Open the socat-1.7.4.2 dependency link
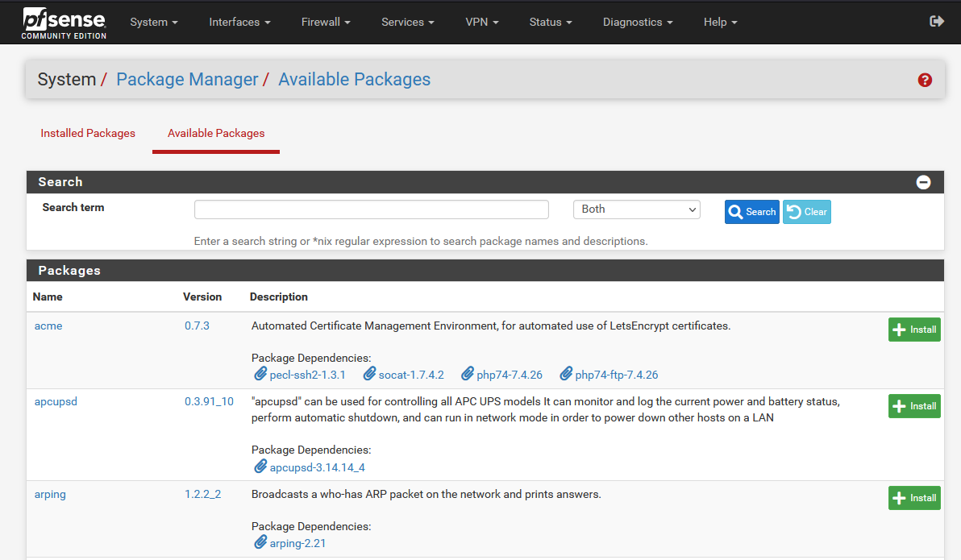Viewport: 961px width, 560px height. [x=411, y=375]
